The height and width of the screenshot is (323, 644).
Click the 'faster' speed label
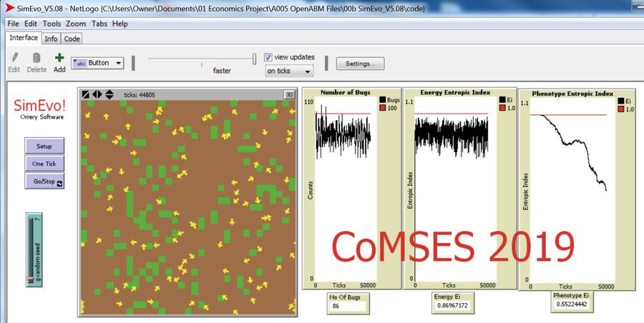coord(222,71)
